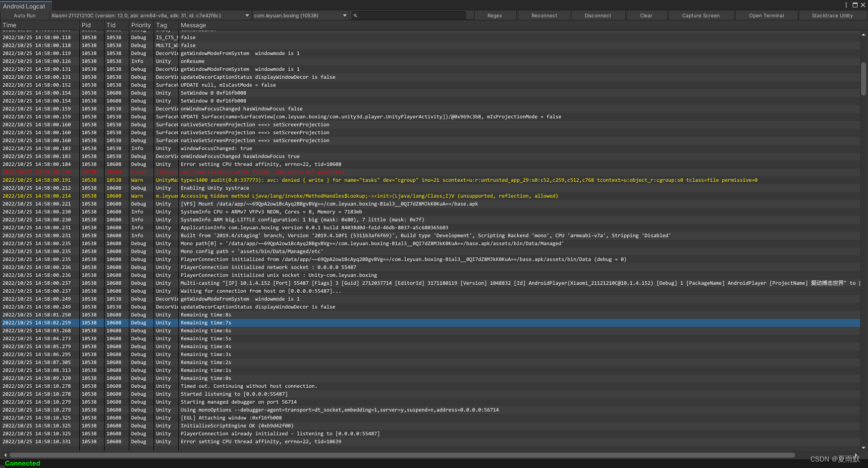Select the 'avc: denied' warning row
The width and height of the screenshot is (868, 468).
pyautogui.click(x=430, y=180)
